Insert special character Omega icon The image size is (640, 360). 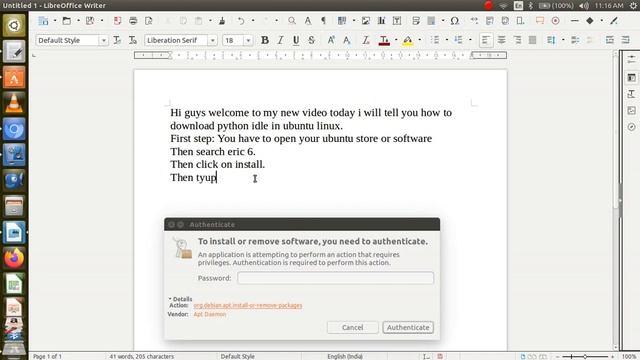[455, 21]
